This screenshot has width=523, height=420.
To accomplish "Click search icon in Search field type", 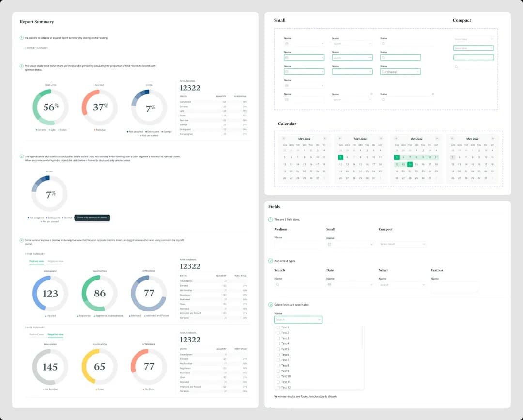I will (277, 285).
